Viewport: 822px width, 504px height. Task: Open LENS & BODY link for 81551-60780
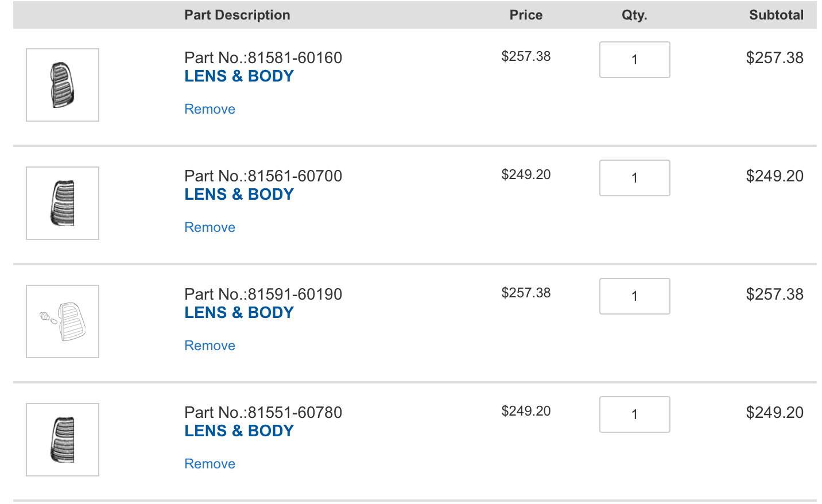pyautogui.click(x=239, y=431)
